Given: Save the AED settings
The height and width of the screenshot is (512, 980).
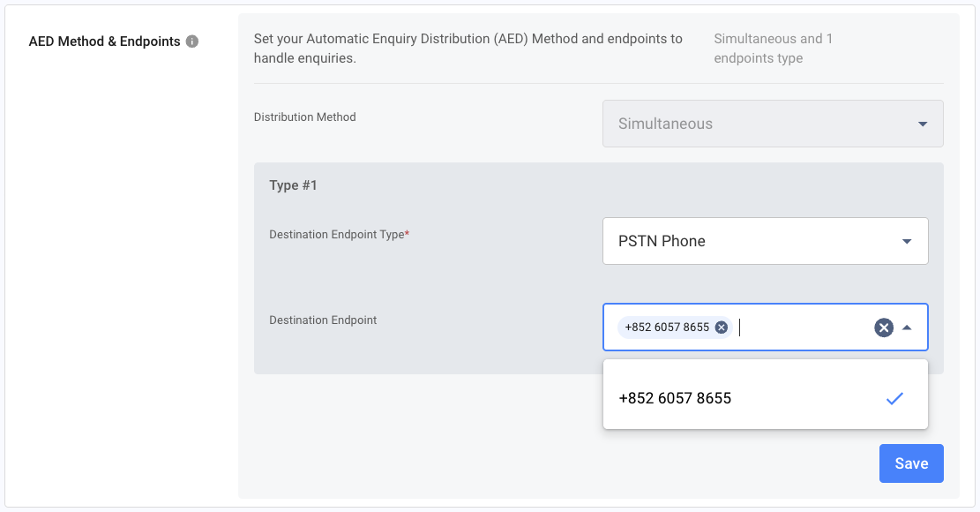Looking at the screenshot, I should [911, 463].
